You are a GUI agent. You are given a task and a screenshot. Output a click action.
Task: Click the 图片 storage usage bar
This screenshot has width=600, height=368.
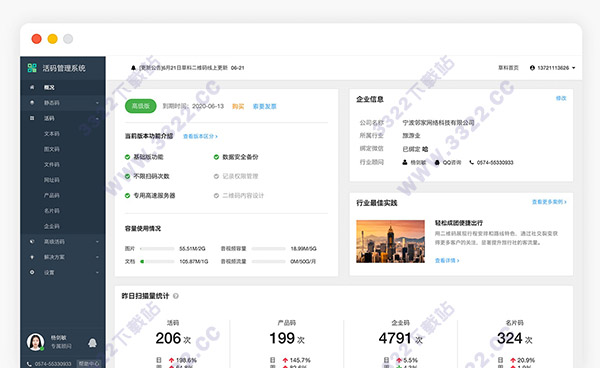(157, 249)
